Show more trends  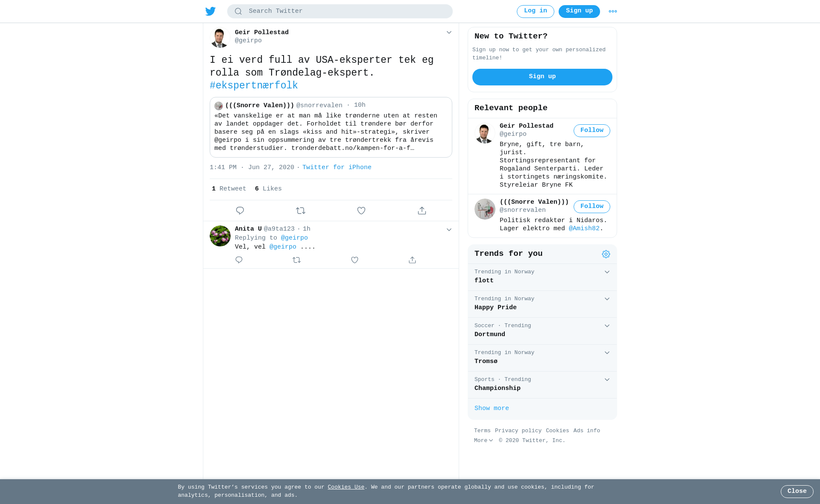[x=492, y=408]
